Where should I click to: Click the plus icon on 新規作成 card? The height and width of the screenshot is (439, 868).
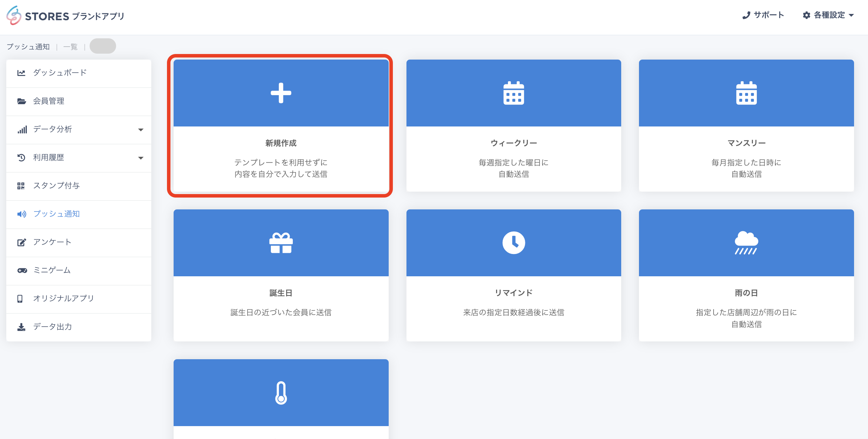(281, 93)
